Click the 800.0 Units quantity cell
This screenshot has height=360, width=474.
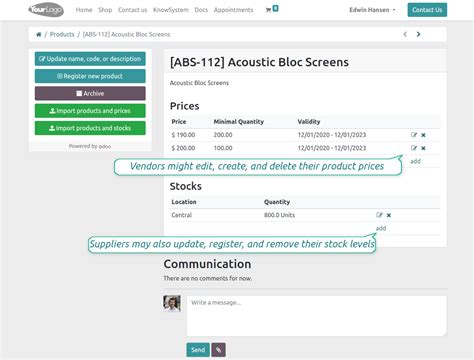tap(279, 215)
